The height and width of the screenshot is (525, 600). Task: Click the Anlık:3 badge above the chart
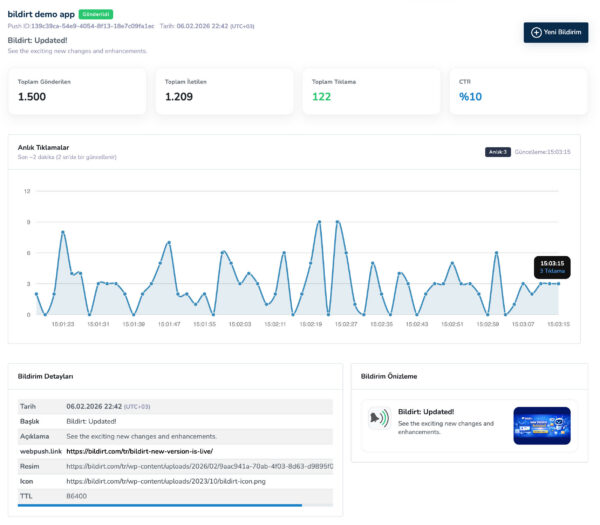[x=498, y=152]
